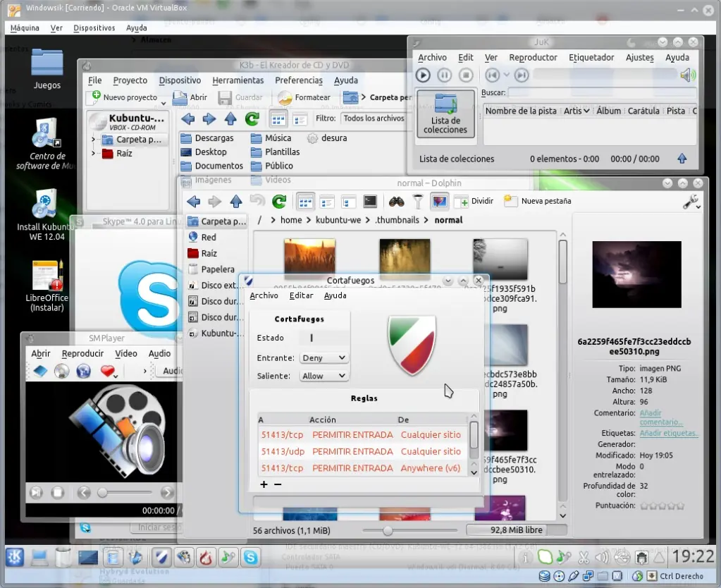Screen dimensions: 721x588
Task: Click the SMPlayer globe URL icon
Action: (83, 371)
